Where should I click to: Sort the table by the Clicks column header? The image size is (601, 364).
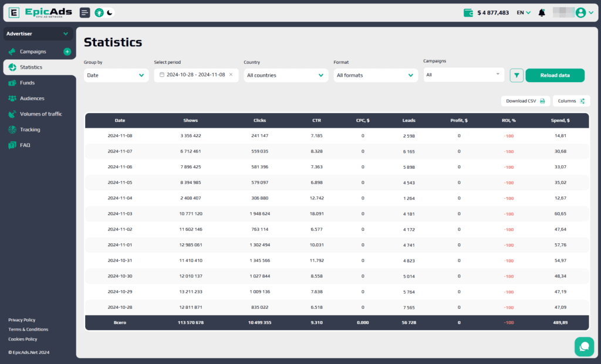(259, 121)
